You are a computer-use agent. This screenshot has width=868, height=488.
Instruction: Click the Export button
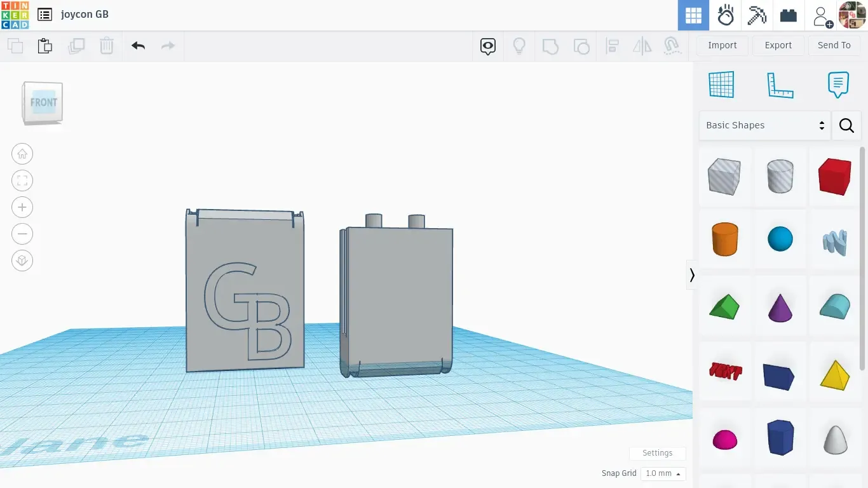point(778,45)
